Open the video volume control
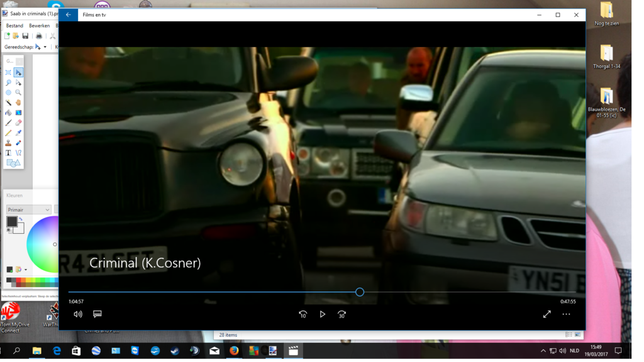 (x=77, y=314)
